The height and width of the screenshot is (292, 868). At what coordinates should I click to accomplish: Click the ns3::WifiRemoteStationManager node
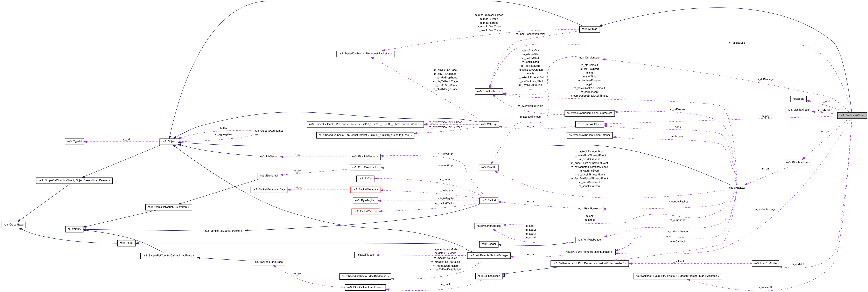pyautogui.click(x=489, y=256)
